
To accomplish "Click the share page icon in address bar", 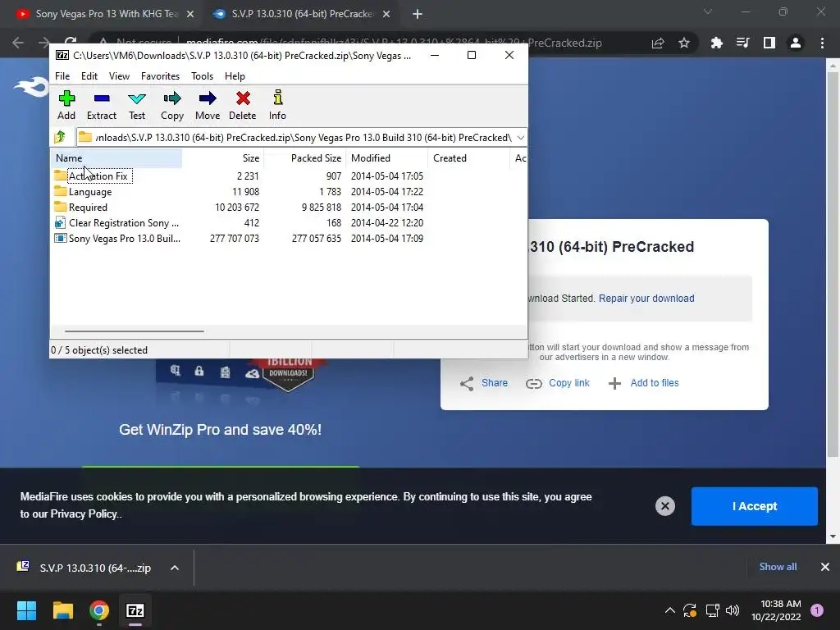I will (658, 43).
